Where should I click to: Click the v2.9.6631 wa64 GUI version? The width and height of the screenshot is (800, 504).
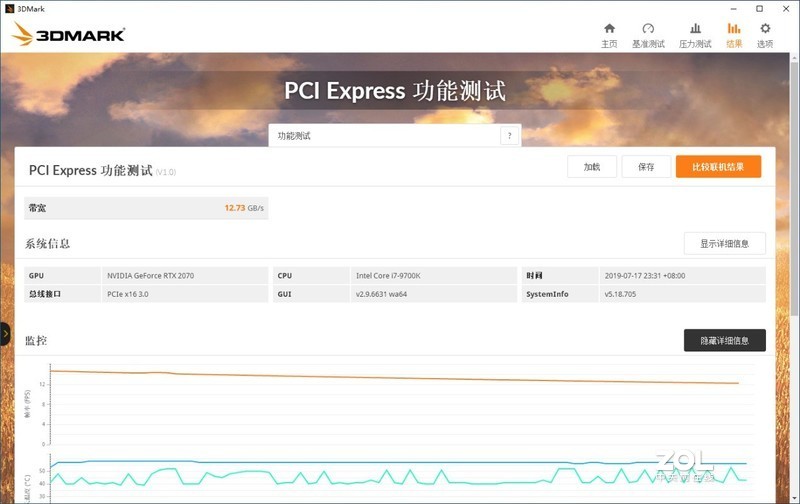(x=381, y=294)
